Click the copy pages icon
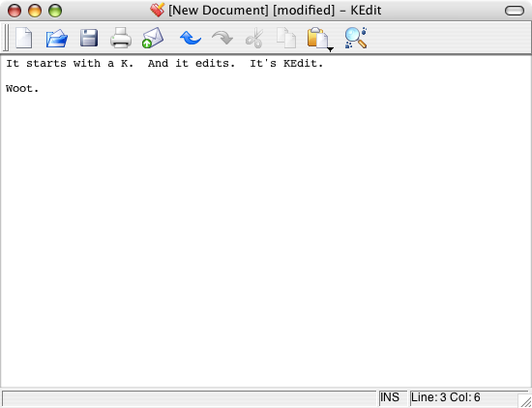The height and width of the screenshot is (408, 532). (286, 38)
